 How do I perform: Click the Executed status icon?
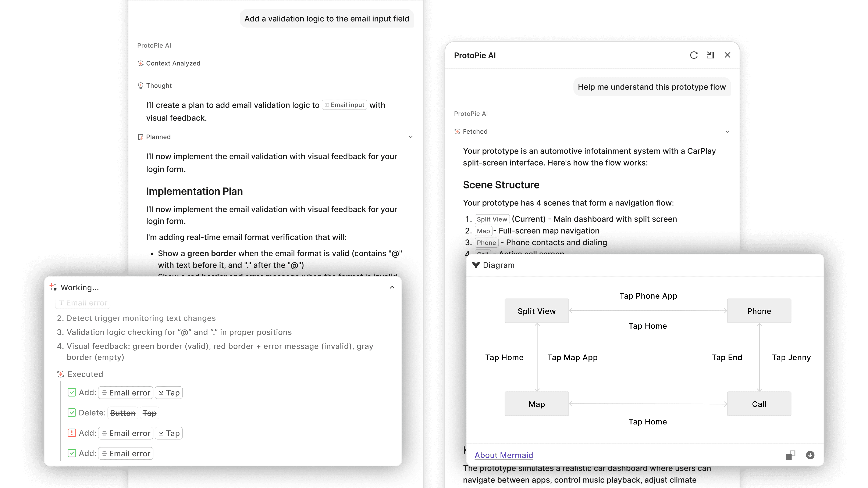click(x=61, y=374)
